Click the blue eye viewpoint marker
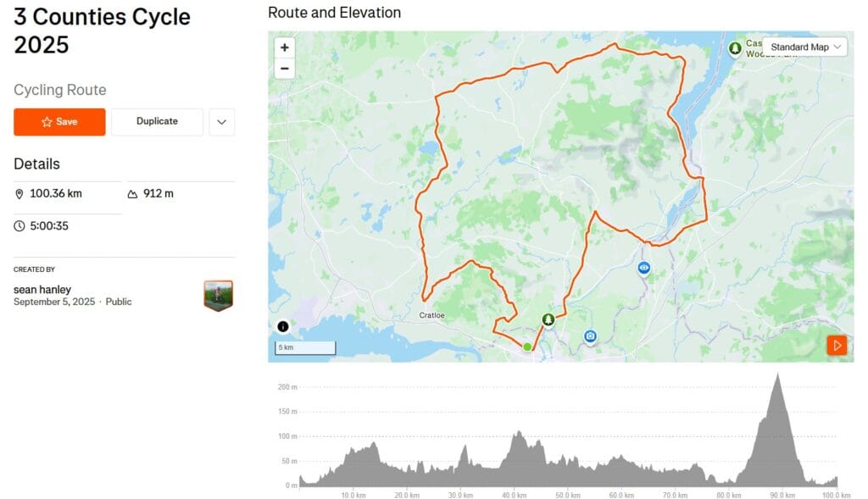 (x=644, y=268)
